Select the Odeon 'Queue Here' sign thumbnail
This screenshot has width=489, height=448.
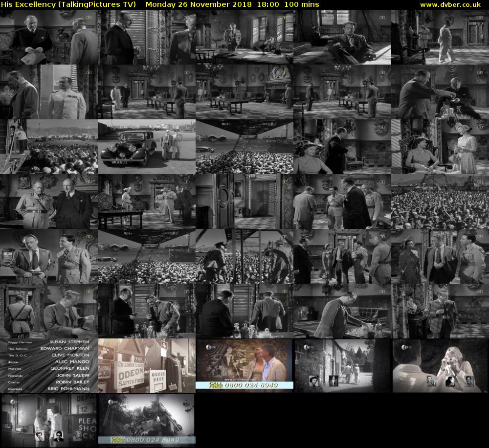(146, 366)
